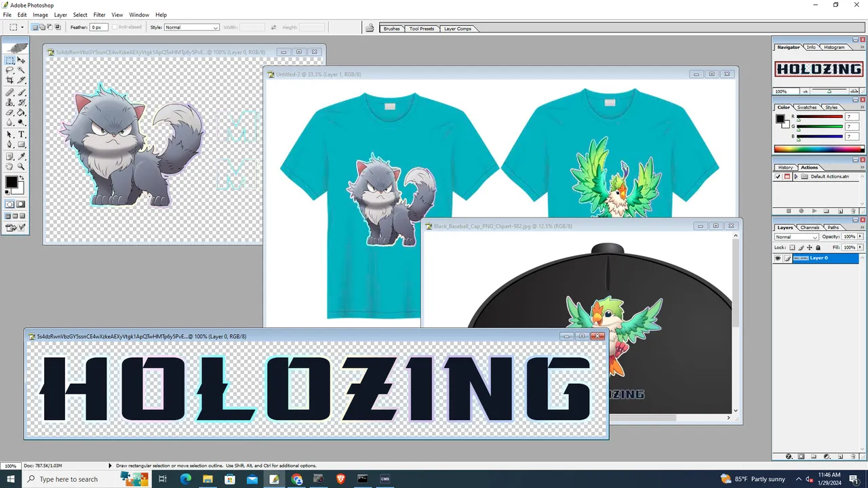Select the Eraser tool
The image size is (868, 488).
[x=9, y=112]
